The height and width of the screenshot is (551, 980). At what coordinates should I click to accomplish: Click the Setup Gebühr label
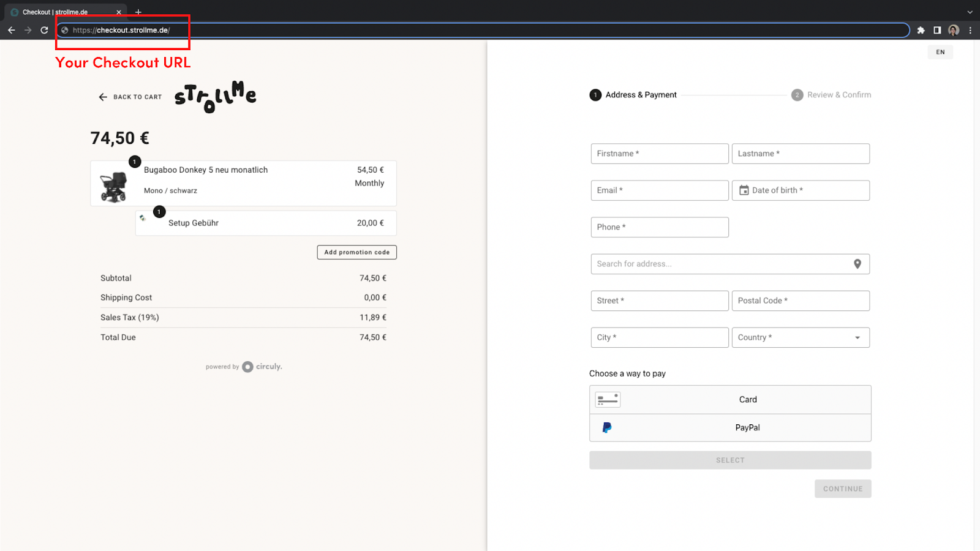tap(194, 223)
